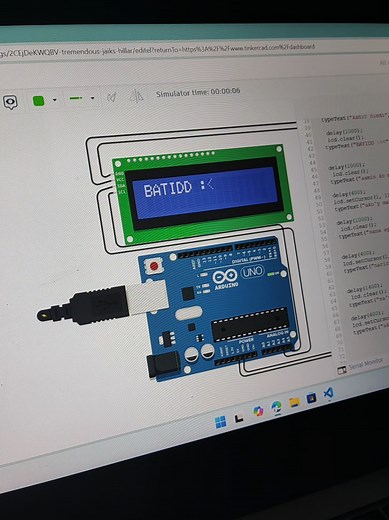Image resolution: width=389 pixels, height=520 pixels.
Task: Click the Simulator time readout
Action: tap(198, 92)
